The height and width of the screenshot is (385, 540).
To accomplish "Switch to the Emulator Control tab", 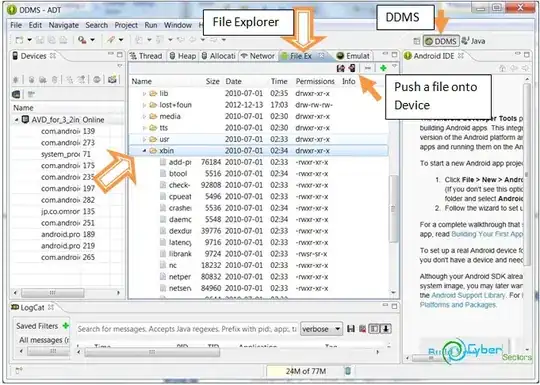I will 353,56.
